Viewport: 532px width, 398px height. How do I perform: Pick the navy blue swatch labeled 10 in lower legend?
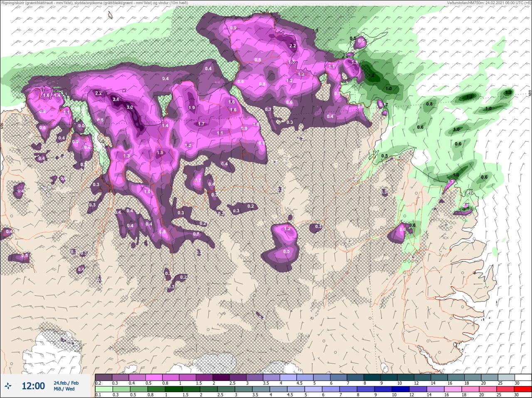point(401,389)
